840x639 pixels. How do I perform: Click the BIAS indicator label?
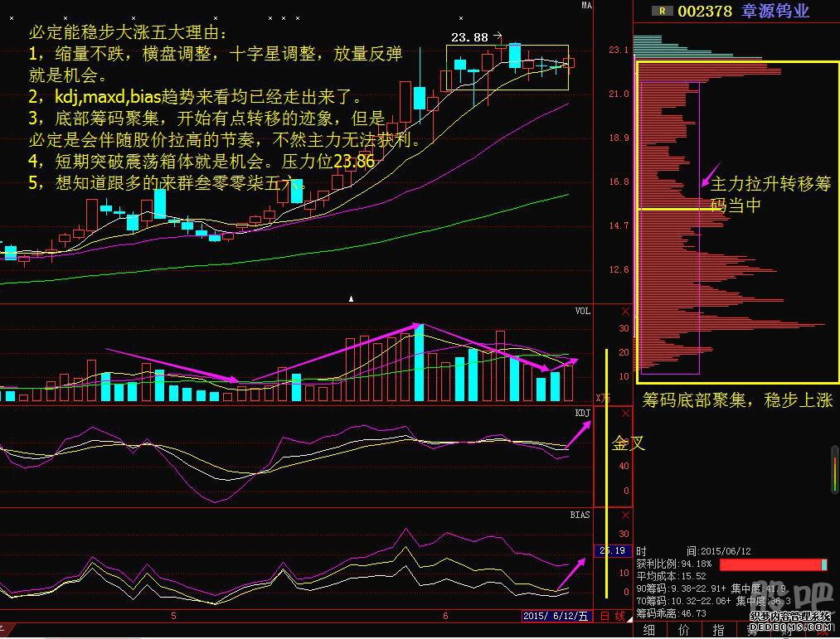tap(580, 515)
